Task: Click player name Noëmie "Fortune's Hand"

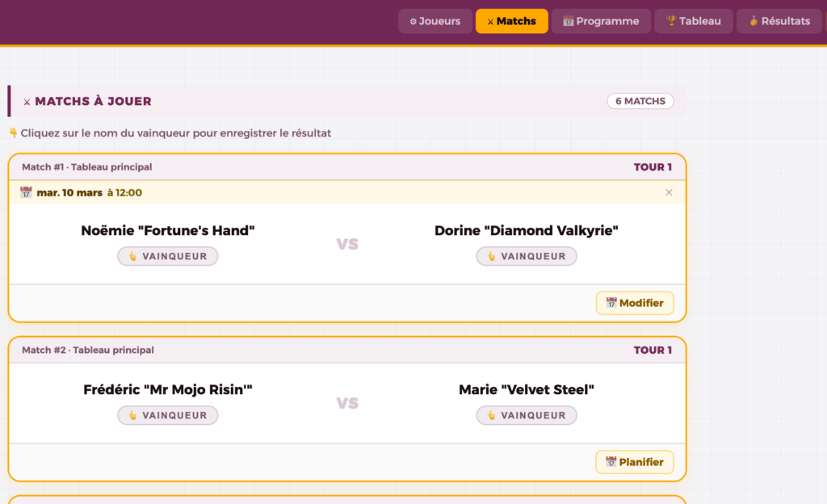Action: [x=168, y=231]
